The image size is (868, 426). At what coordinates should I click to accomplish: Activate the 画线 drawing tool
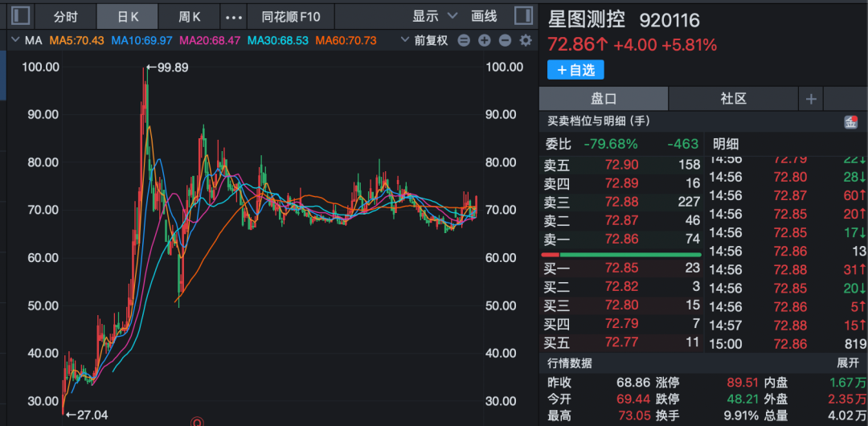coord(484,16)
